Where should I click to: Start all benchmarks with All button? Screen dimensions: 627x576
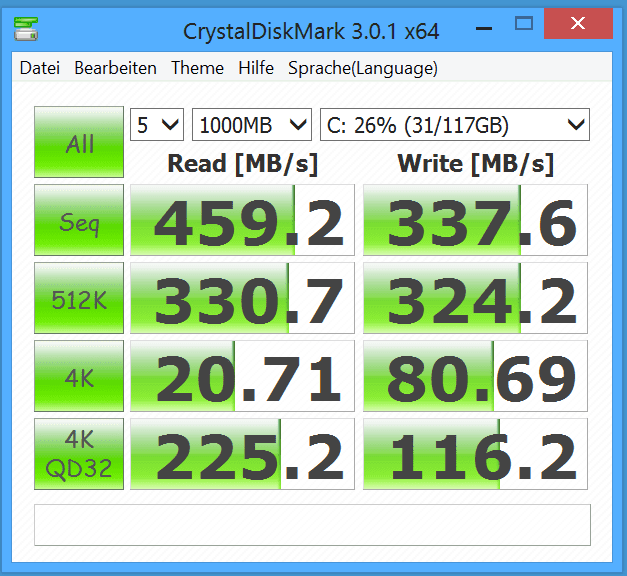coord(79,142)
